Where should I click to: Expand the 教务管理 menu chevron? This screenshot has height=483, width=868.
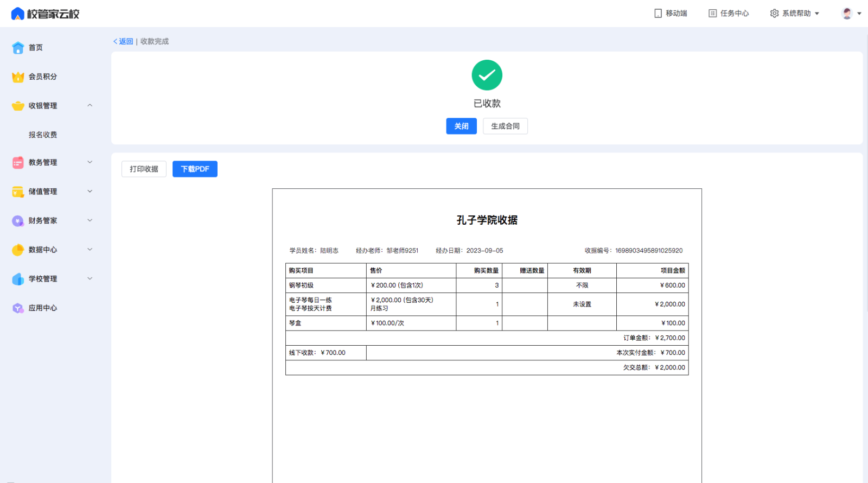pos(90,162)
